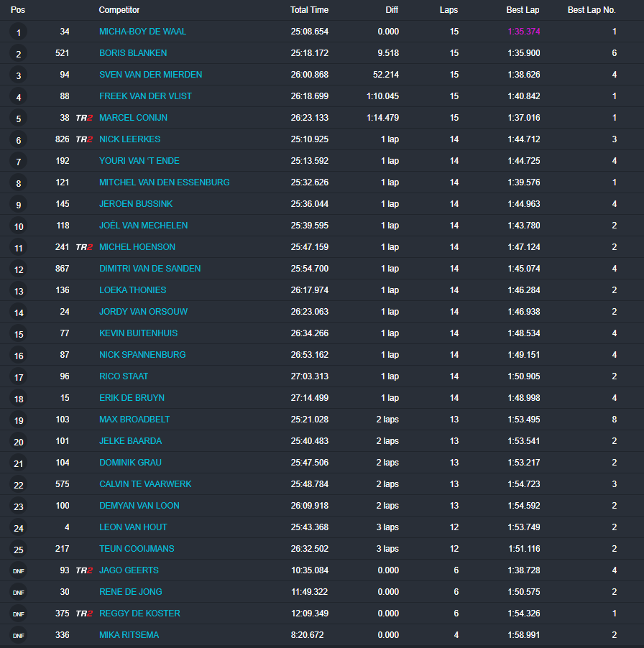Click the TR2 badge next to Marcel Conijn
The height and width of the screenshot is (648, 644).
pyautogui.click(x=84, y=118)
